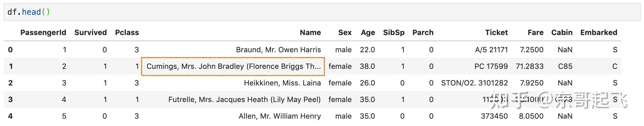Click the Embarked column header
This screenshot has width=644, height=126.
point(598,33)
